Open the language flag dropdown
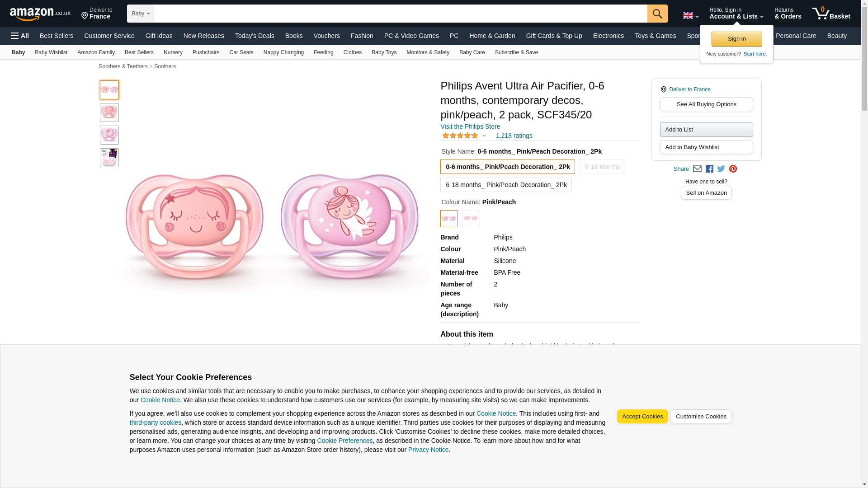The height and width of the screenshot is (488, 868). click(690, 15)
